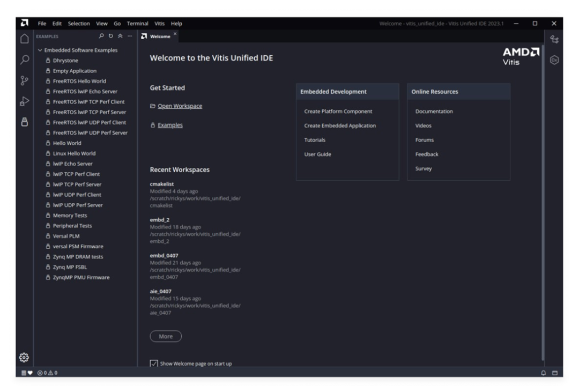Open settings gear at bottom left
The width and height of the screenshot is (579, 392).
point(24,357)
